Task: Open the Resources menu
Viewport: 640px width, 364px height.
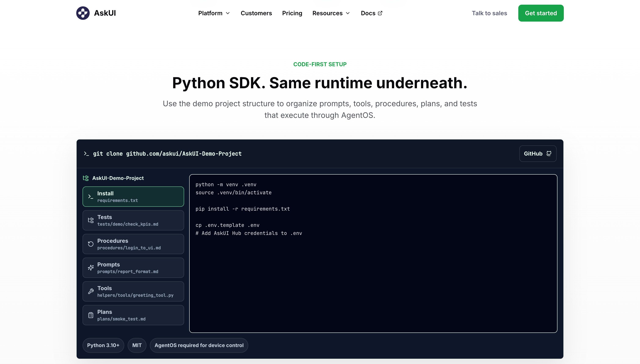Action: [331, 13]
